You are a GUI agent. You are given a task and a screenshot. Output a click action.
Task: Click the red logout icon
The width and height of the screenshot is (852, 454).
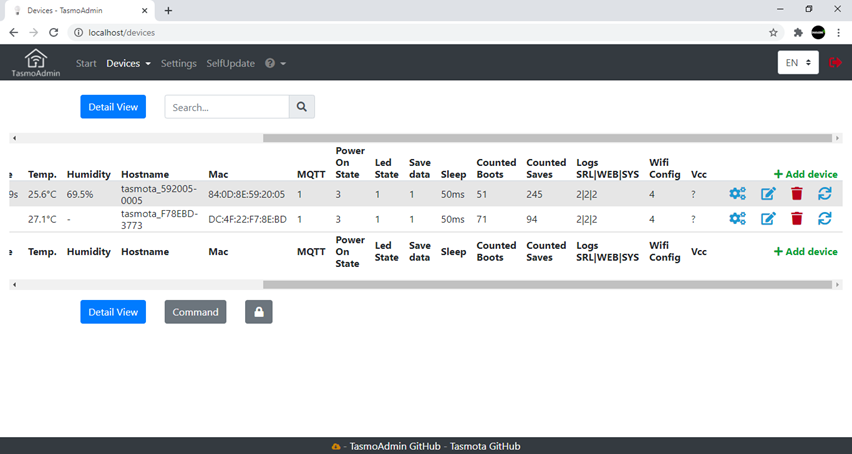(x=835, y=62)
